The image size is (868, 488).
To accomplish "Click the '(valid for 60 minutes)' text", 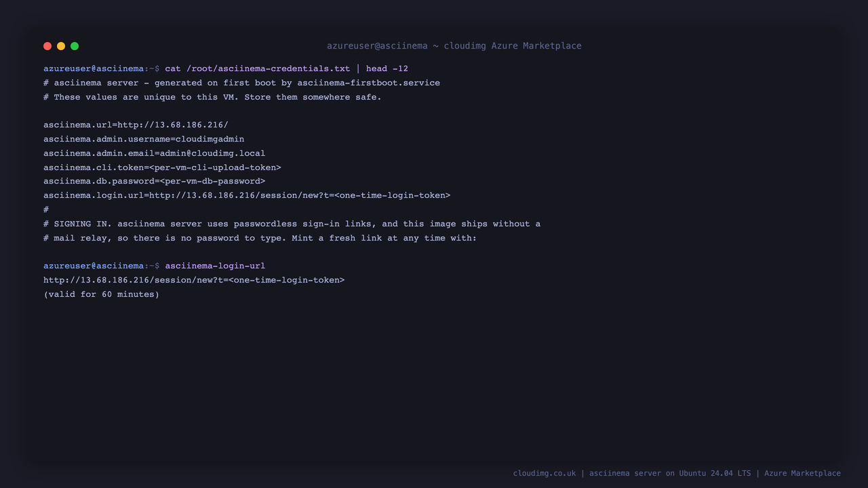I will click(101, 294).
